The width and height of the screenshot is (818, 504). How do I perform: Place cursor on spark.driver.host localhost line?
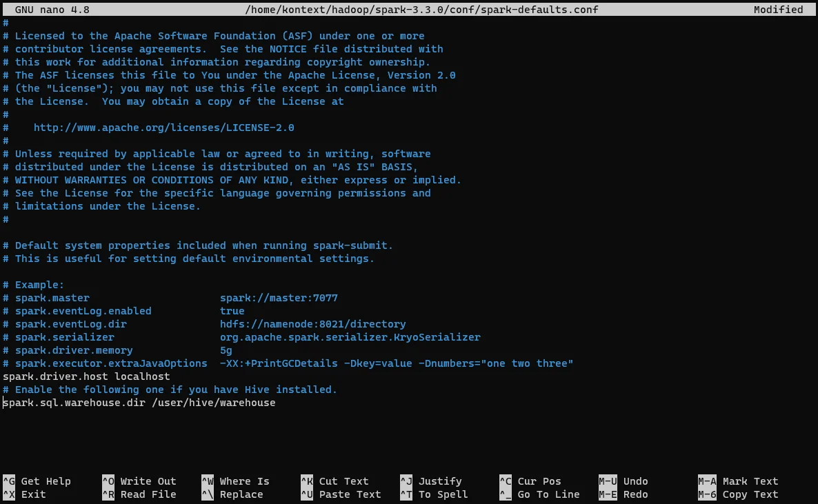click(86, 376)
